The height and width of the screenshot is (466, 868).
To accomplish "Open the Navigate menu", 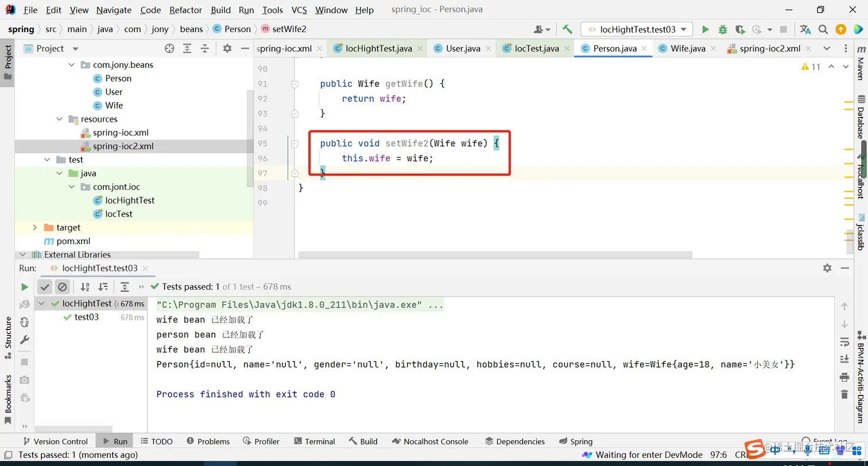I will pos(114,10).
